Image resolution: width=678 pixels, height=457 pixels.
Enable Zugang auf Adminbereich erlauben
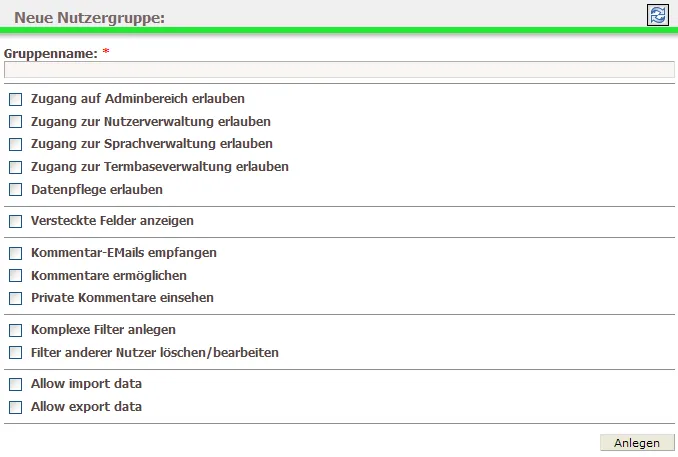[x=16, y=99]
